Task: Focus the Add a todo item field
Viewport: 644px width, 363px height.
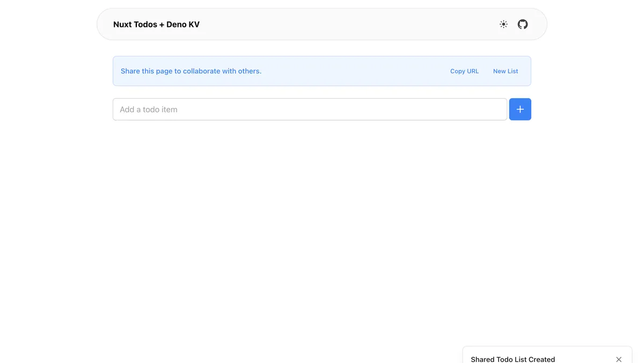Action: (x=310, y=110)
